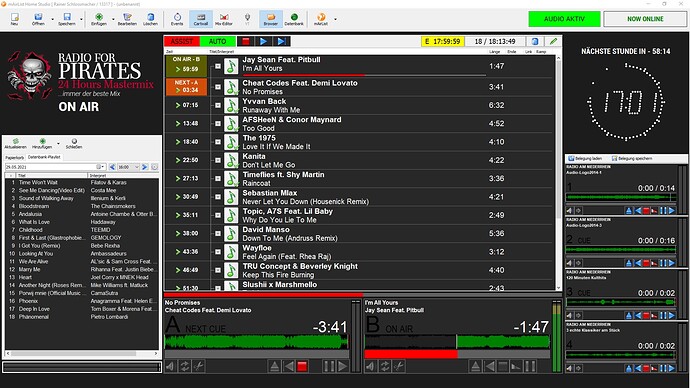Switch to the Papierkorb tab
The height and width of the screenshot is (388, 690).
15,157
